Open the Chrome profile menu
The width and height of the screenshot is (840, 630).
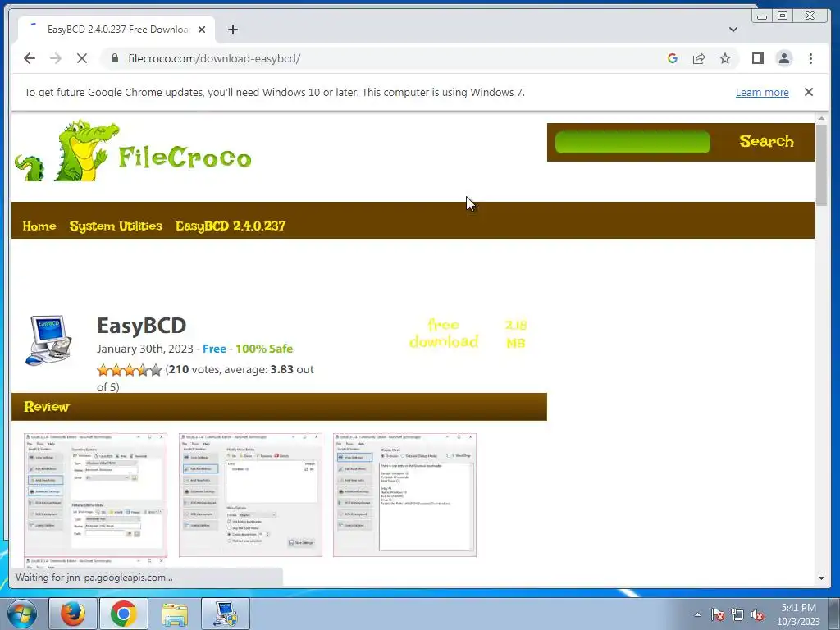[783, 58]
